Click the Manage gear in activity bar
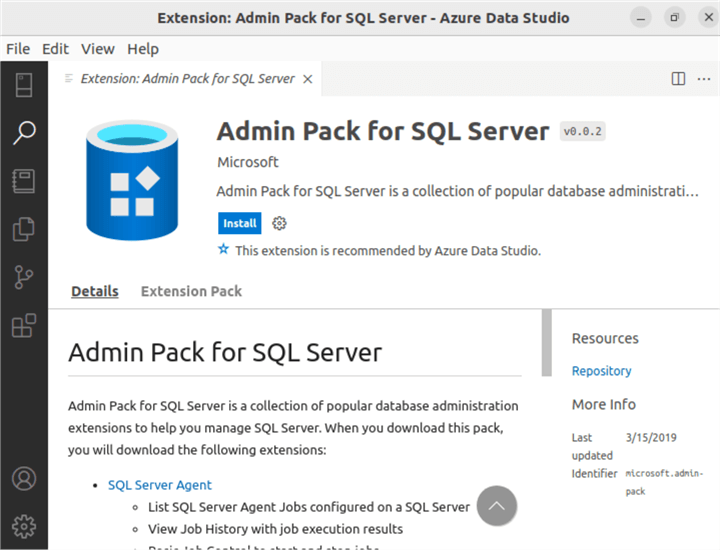Image resolution: width=720 pixels, height=550 pixels. pos(23,525)
